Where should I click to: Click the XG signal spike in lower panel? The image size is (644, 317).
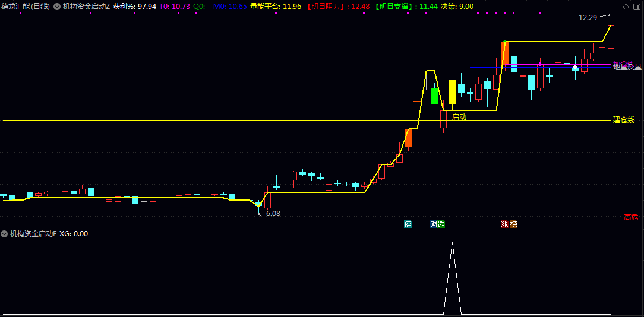tap(452, 278)
